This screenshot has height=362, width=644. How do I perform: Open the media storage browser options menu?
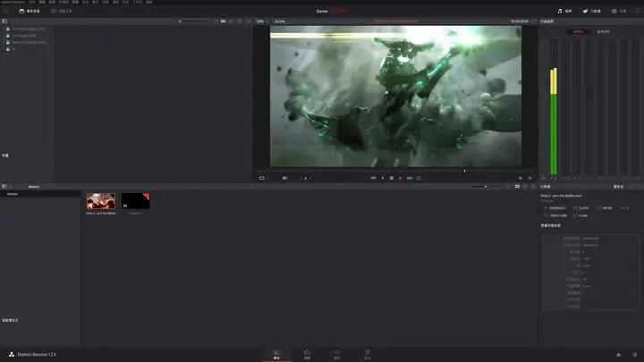click(248, 21)
